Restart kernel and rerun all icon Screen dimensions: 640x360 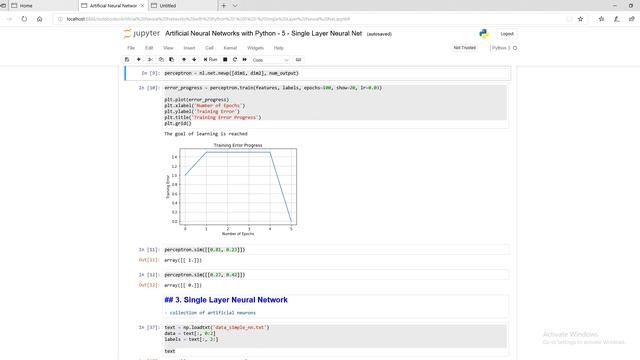[x=244, y=60]
